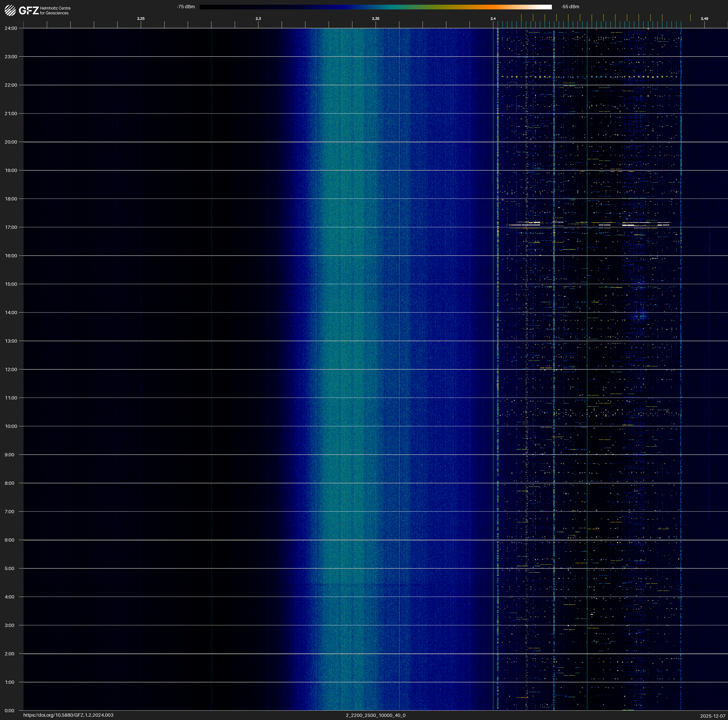Click the -55 dBm scale label
The image size is (728, 720).
pos(570,7)
